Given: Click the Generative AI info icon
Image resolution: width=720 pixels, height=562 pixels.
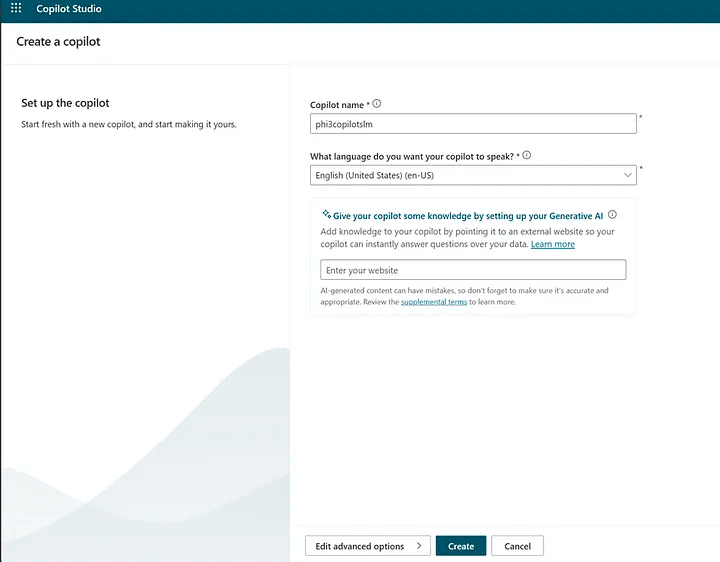Looking at the screenshot, I should (613, 214).
